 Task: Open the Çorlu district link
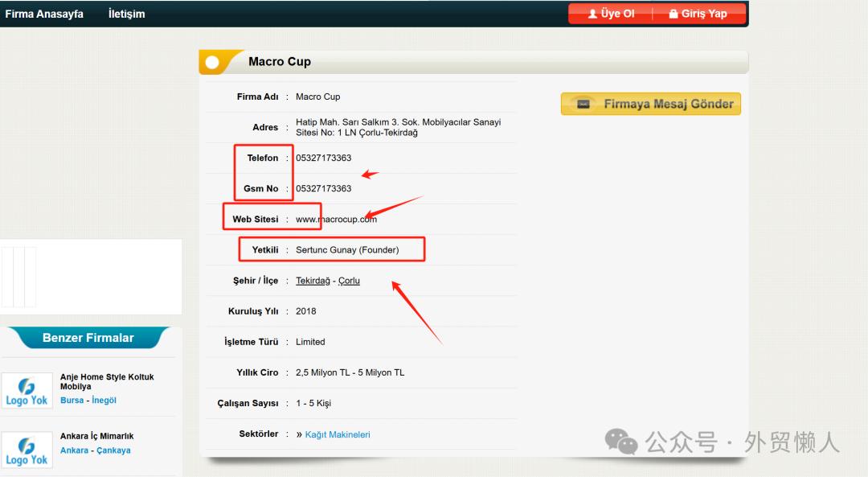point(349,281)
